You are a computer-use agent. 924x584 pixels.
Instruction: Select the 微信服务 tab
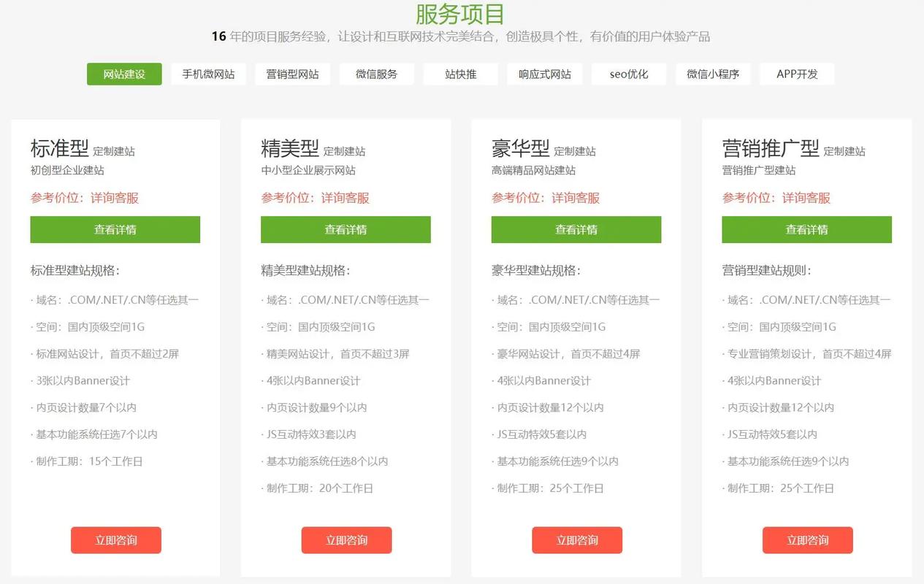point(376,74)
